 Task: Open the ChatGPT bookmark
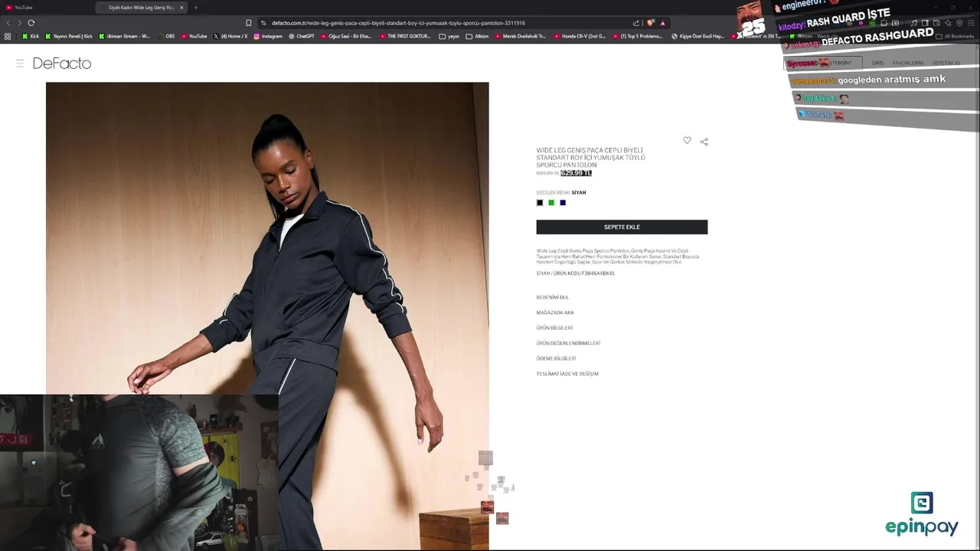tap(302, 36)
